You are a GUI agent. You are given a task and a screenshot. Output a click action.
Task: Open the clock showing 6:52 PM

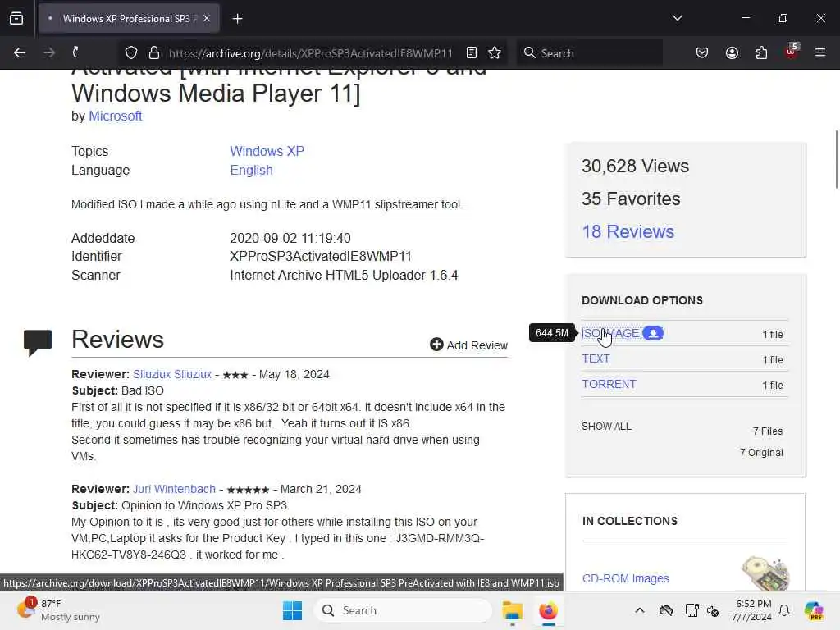coord(752,610)
